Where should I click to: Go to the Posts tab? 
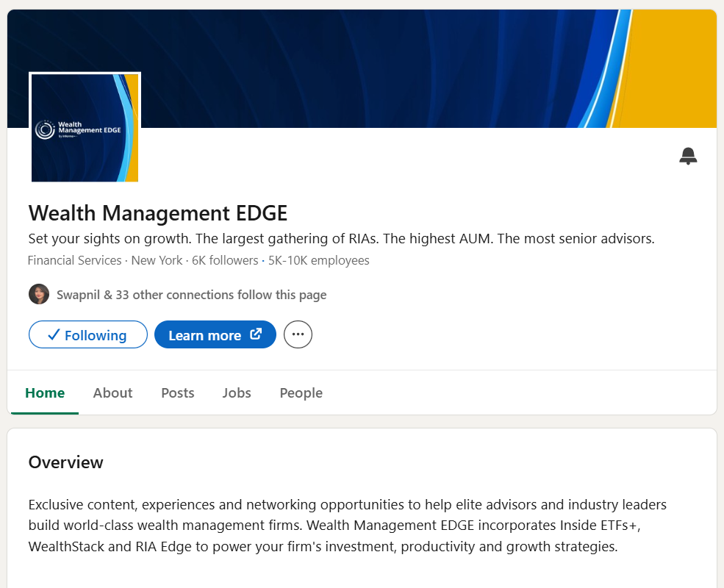tap(178, 393)
